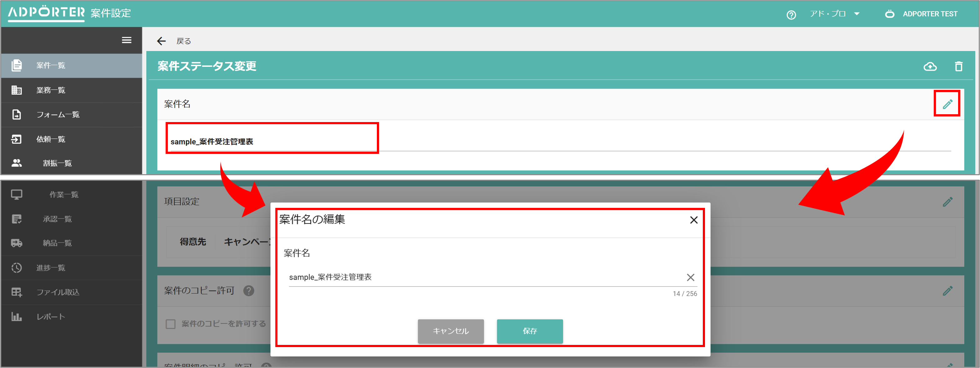
Task: Click the 戻る link
Action: coord(184,41)
